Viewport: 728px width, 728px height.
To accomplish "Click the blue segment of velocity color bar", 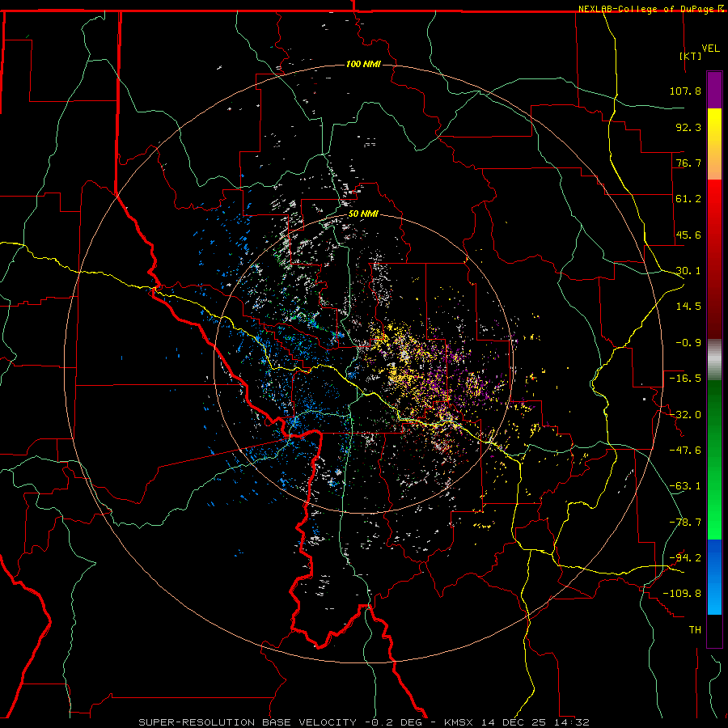I will 714,577.
